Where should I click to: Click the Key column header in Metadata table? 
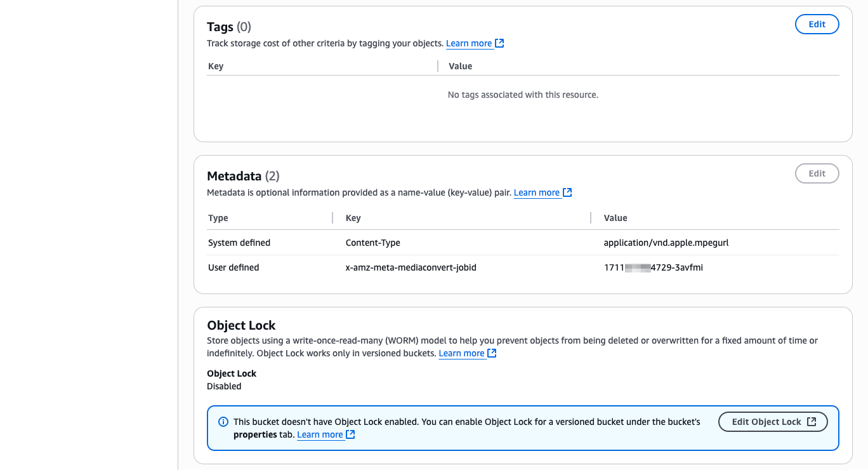[x=353, y=218]
